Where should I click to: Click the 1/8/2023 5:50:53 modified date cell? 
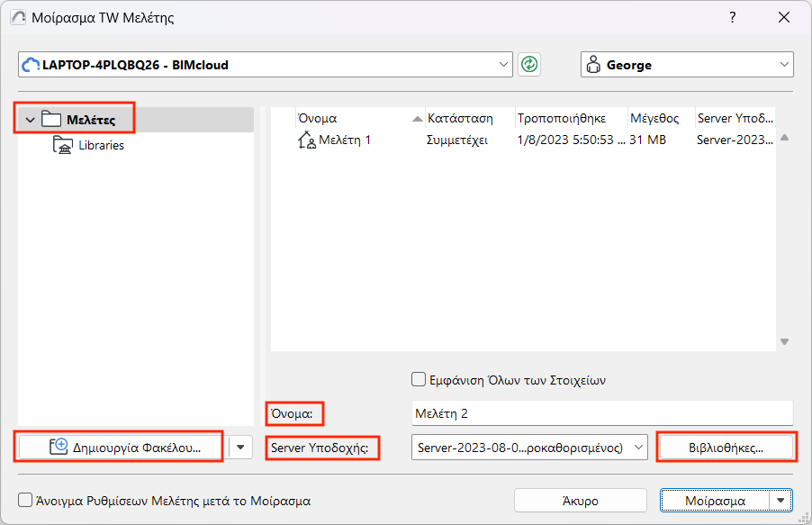pyautogui.click(x=572, y=140)
